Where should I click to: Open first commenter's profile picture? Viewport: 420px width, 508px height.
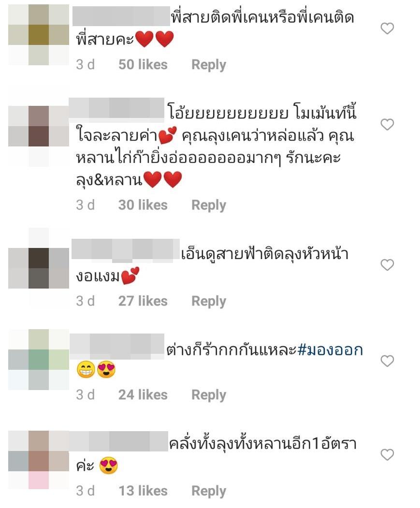point(39,35)
